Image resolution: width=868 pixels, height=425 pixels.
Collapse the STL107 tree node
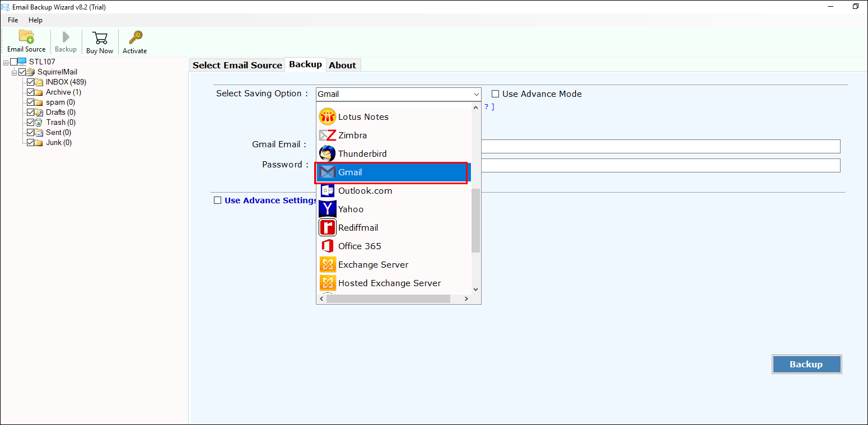coord(6,62)
